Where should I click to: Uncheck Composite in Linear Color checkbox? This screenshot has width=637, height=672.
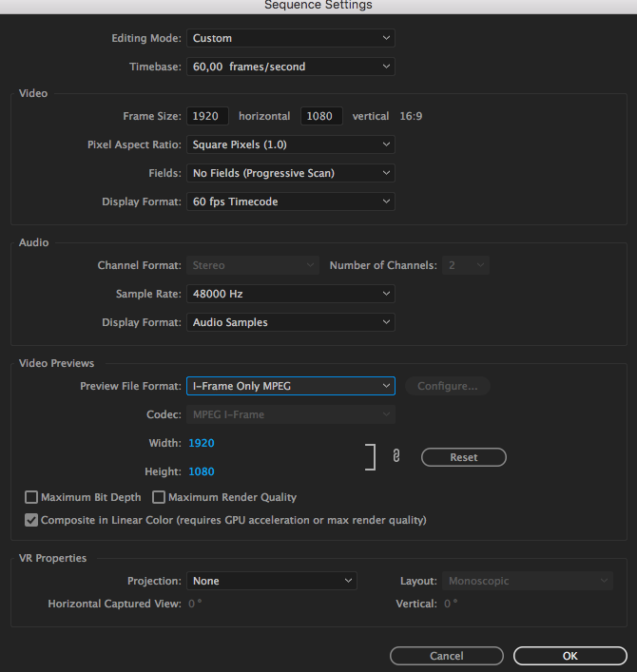(x=31, y=520)
